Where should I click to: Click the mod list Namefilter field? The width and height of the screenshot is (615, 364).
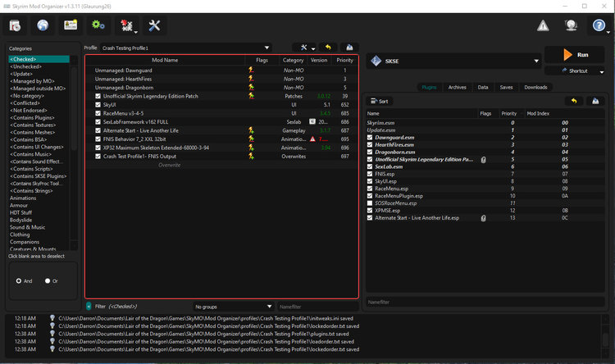pyautogui.click(x=318, y=307)
